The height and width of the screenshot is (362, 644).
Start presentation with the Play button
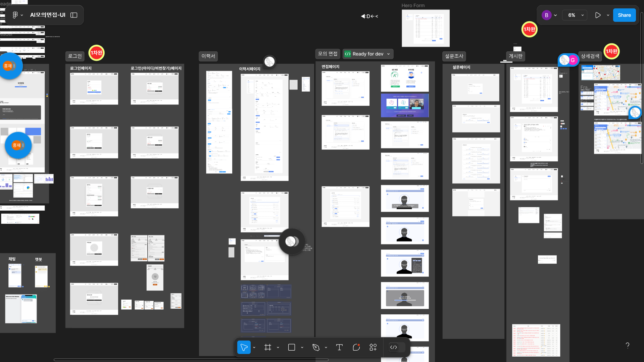[x=598, y=15]
